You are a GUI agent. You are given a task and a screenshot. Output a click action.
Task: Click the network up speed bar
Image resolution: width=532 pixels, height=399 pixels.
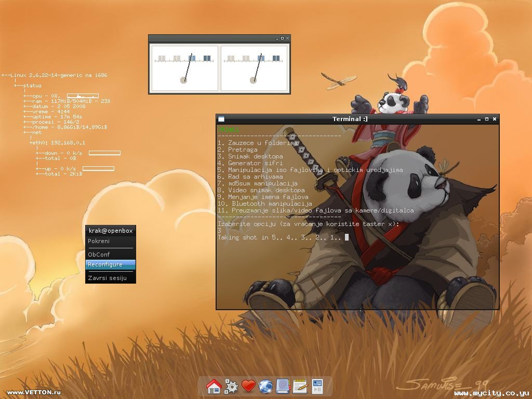tap(98, 169)
